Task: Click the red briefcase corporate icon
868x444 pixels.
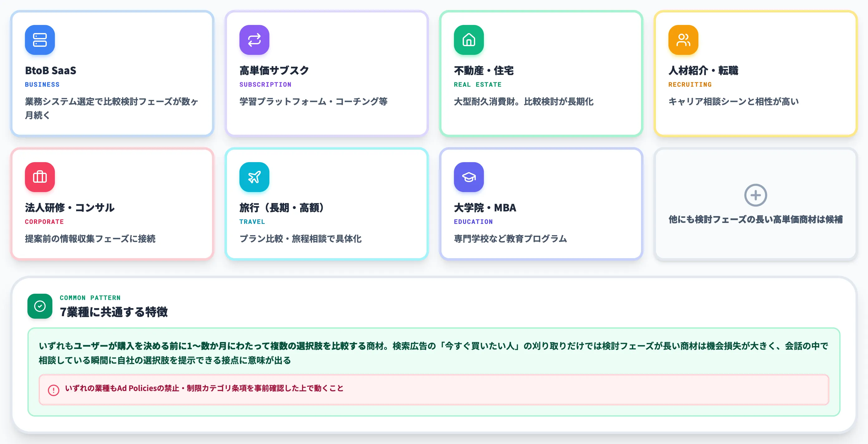Action: [x=40, y=177]
